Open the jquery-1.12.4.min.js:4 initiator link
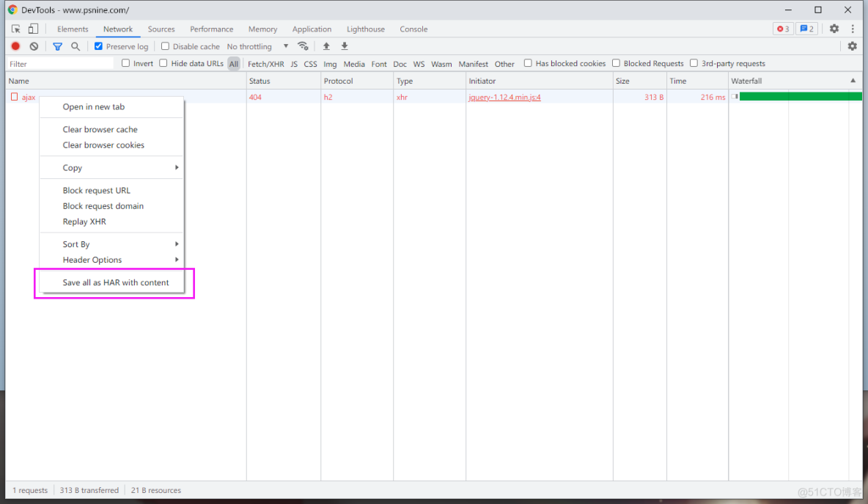 tap(504, 97)
